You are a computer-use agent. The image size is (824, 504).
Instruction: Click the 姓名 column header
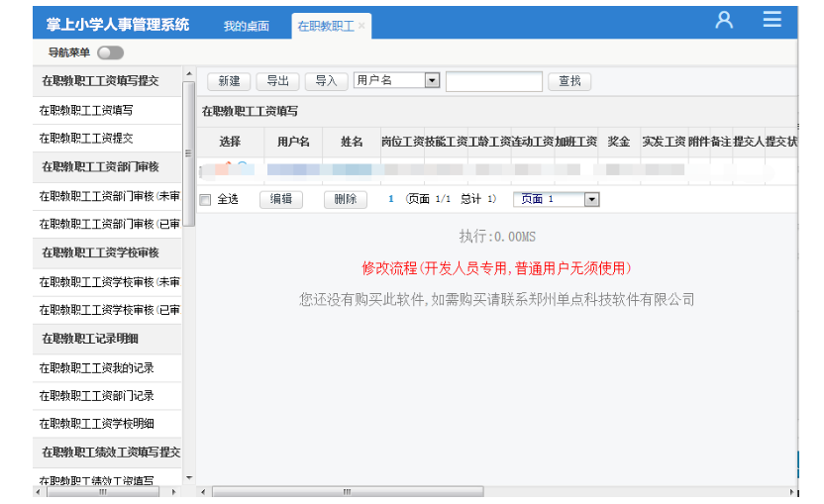[x=352, y=142]
